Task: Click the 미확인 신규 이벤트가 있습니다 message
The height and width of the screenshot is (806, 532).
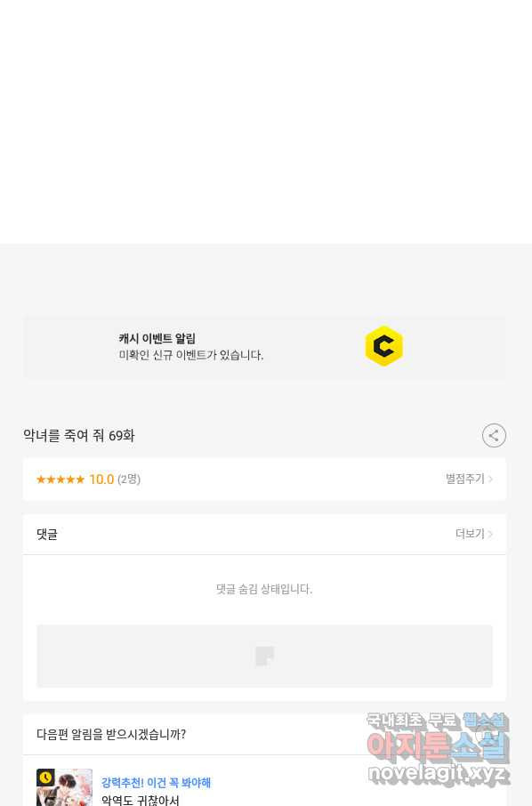Action: click(x=190, y=355)
